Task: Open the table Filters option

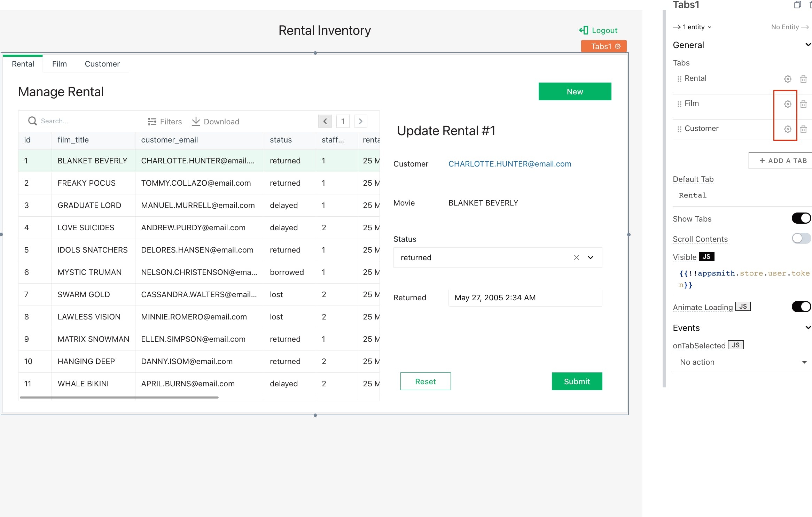Action: [x=165, y=122]
